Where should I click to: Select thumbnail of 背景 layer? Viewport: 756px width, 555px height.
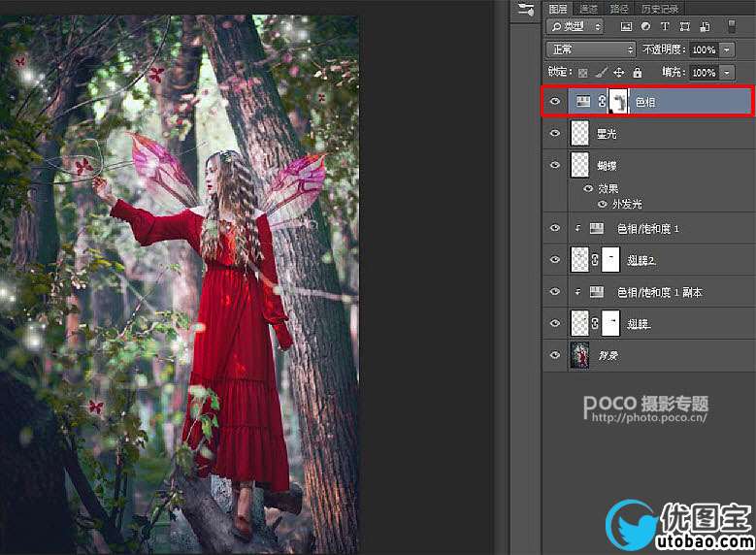pyautogui.click(x=580, y=355)
